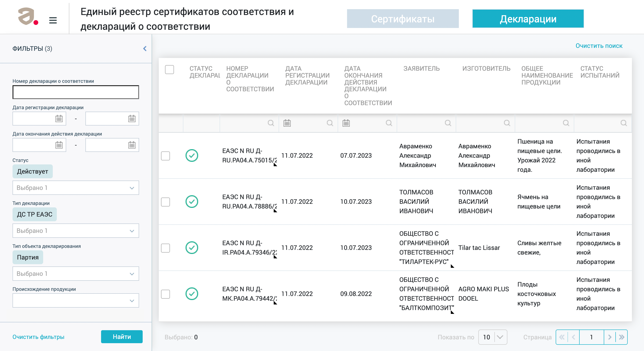Click the page number field
This screenshot has height=351, width=644.
[x=591, y=337]
